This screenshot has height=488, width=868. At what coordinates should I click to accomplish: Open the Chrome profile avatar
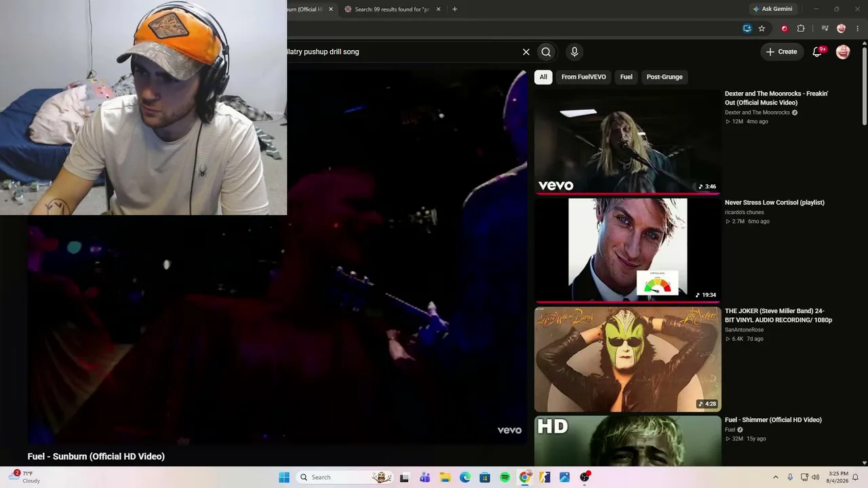point(842,28)
